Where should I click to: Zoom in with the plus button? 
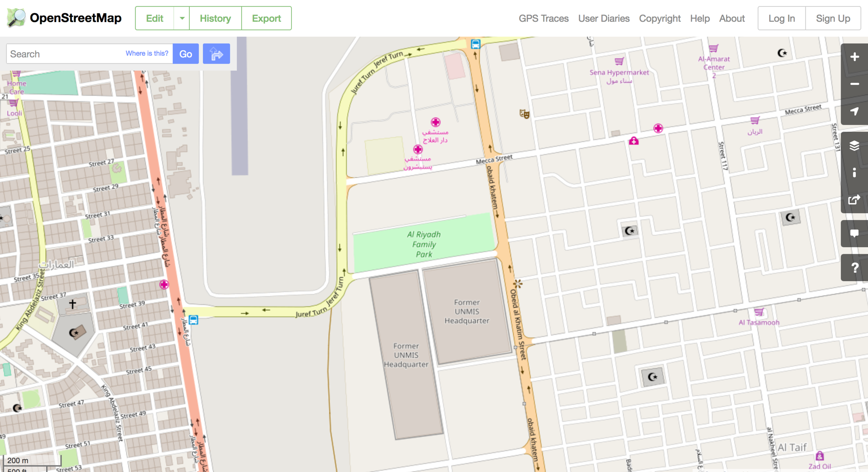pyautogui.click(x=854, y=57)
